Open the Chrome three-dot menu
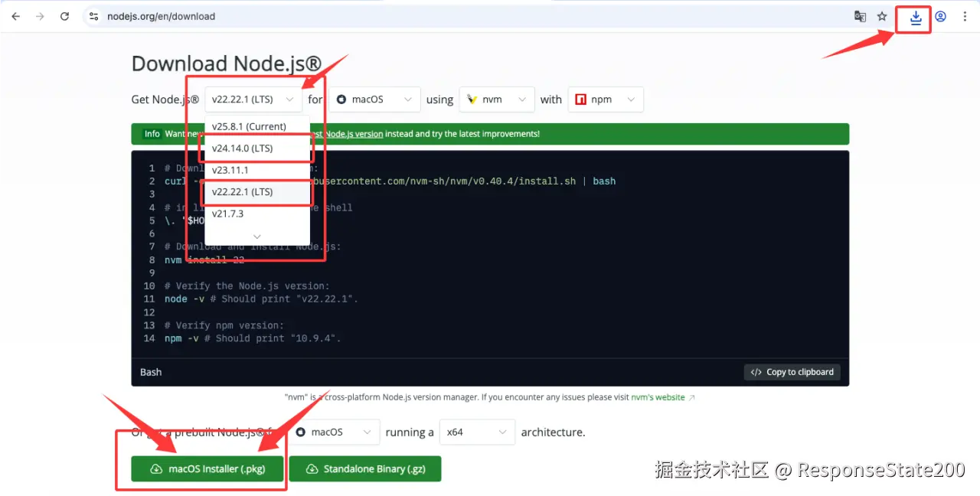The image size is (980, 496). (964, 16)
